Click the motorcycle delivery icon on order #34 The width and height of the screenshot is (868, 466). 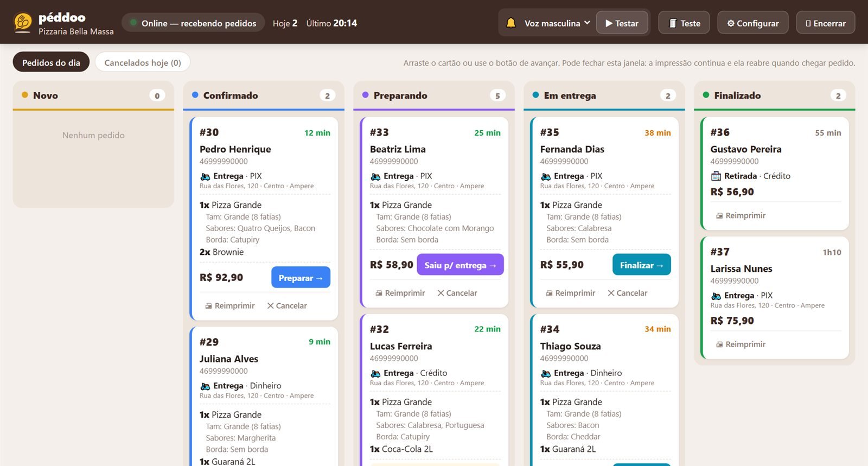pos(546,373)
